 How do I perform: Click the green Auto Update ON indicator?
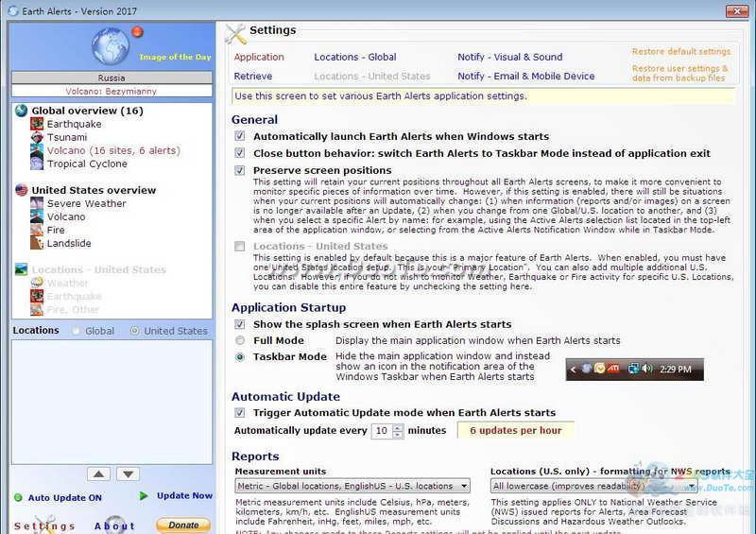(18, 497)
